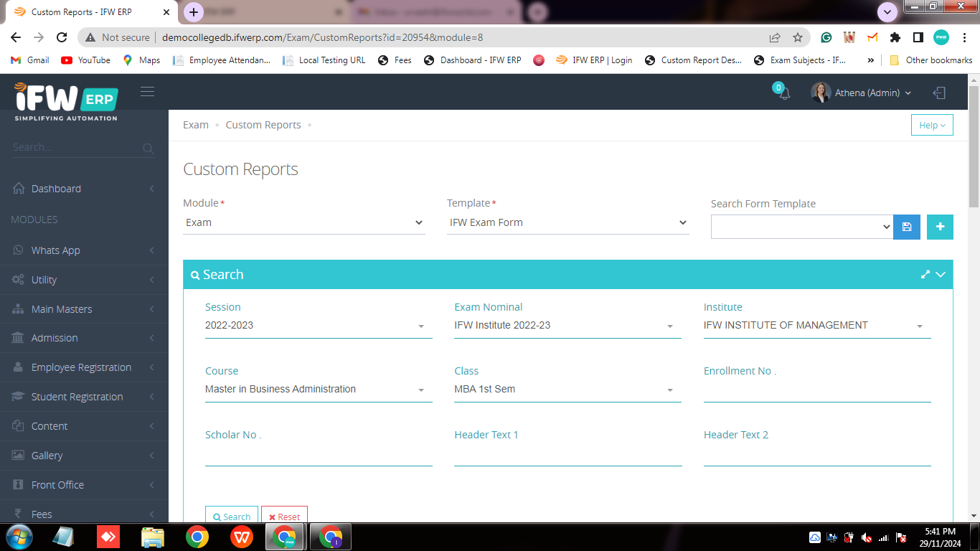This screenshot has height=551, width=980.
Task: Expand the Utility sidebar menu
Action: point(84,280)
